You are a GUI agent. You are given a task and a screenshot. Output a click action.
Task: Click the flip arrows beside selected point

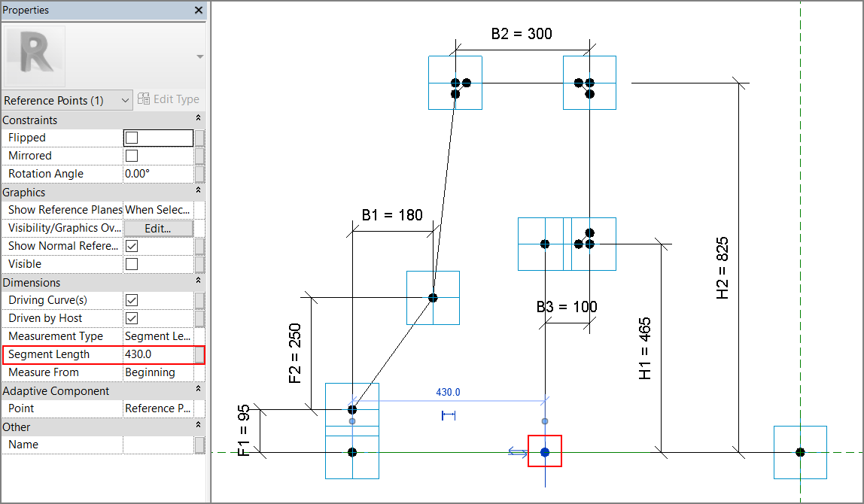click(517, 452)
